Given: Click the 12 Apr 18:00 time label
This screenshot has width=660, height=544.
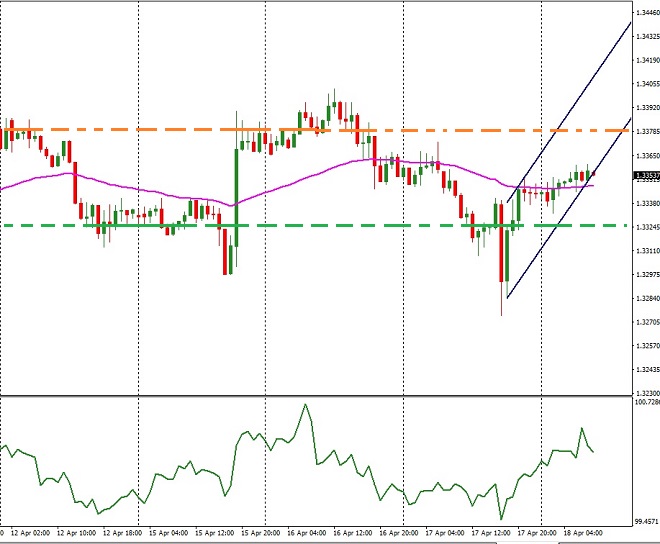Looking at the screenshot, I should (x=122, y=533).
